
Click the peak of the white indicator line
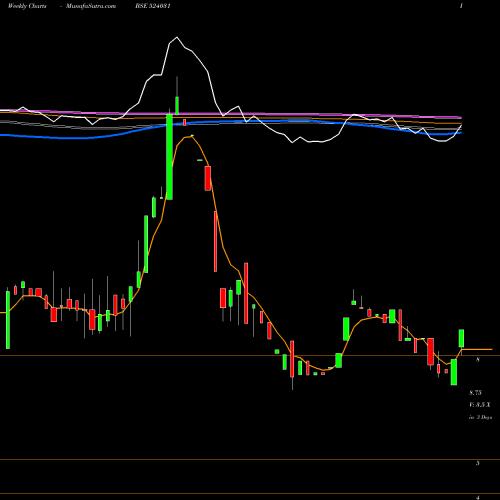point(177,37)
